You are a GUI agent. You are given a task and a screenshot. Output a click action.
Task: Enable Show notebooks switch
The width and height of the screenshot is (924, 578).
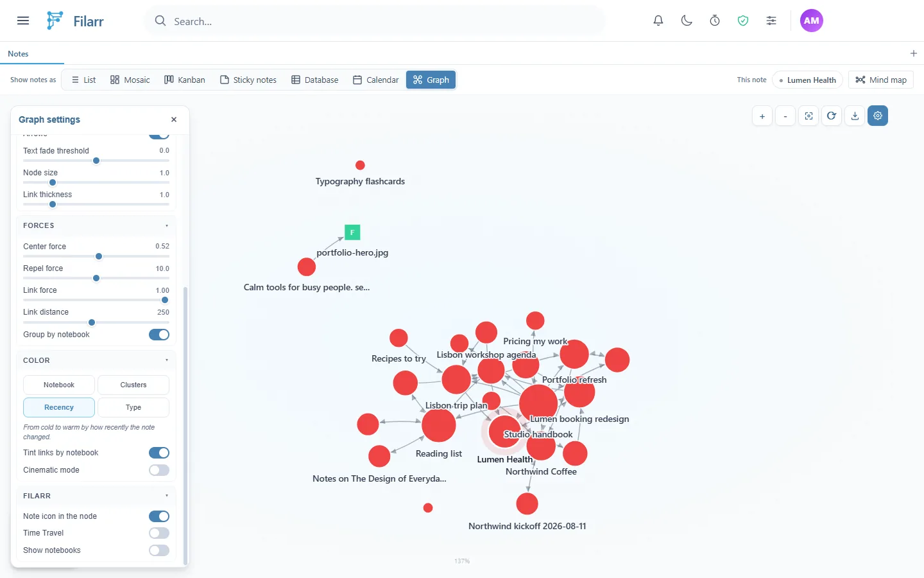pos(159,550)
